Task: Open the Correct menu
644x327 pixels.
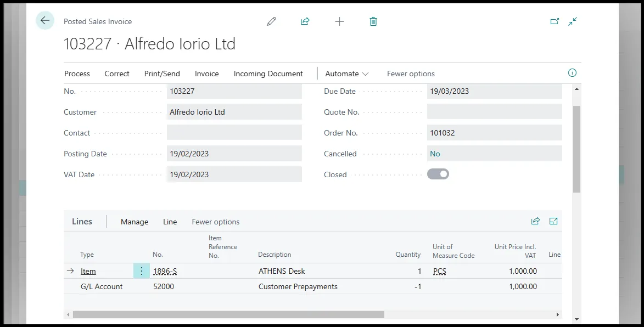Action: [116, 74]
